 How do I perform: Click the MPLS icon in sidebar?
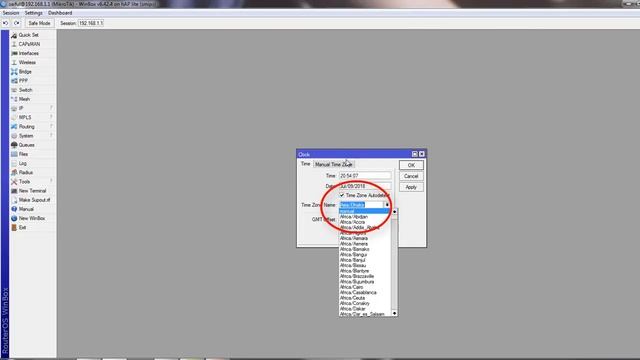[14, 118]
